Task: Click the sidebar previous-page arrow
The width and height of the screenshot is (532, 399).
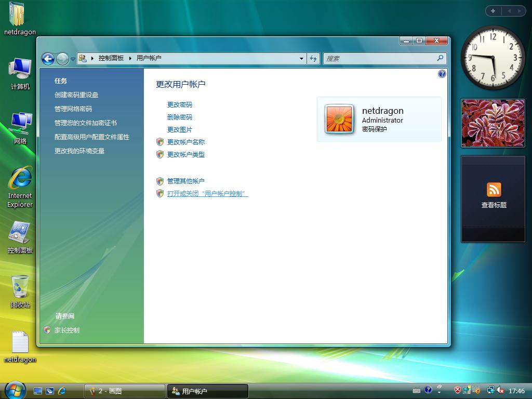Action: tap(509, 11)
